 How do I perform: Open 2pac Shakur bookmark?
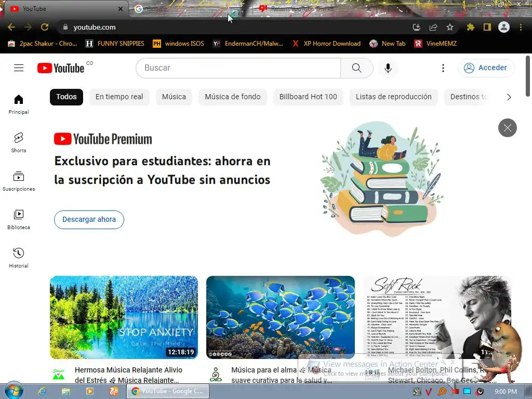43,44
